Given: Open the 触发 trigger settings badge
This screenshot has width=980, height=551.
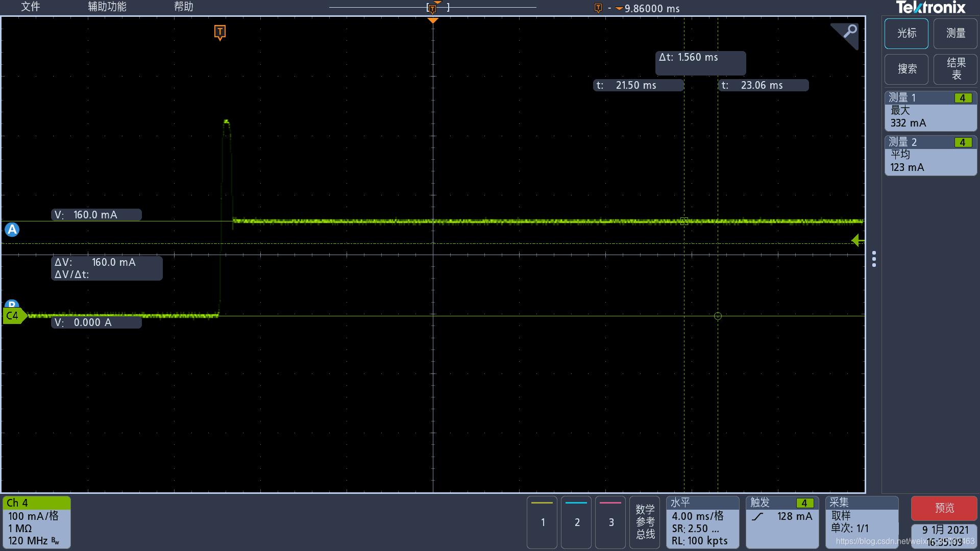Looking at the screenshot, I should [782, 521].
